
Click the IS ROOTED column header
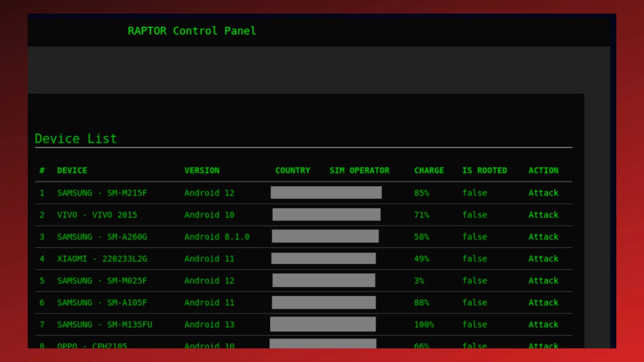coord(485,170)
